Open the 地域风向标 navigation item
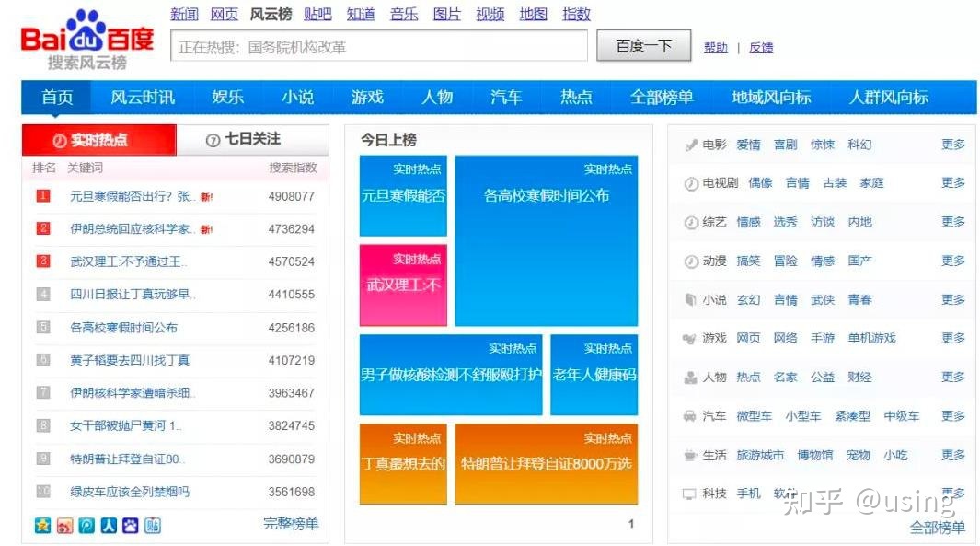The image size is (980, 546). tap(771, 98)
